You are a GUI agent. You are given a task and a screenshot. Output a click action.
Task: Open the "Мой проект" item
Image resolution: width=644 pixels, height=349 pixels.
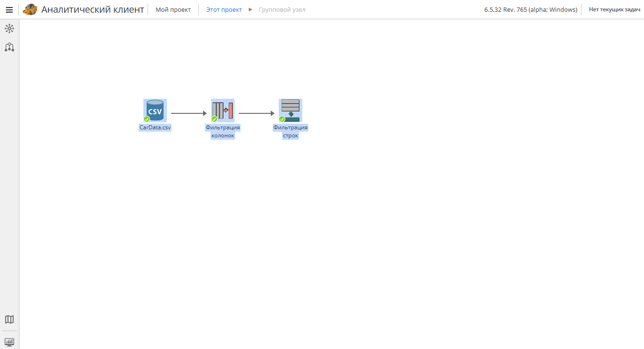[x=173, y=9]
